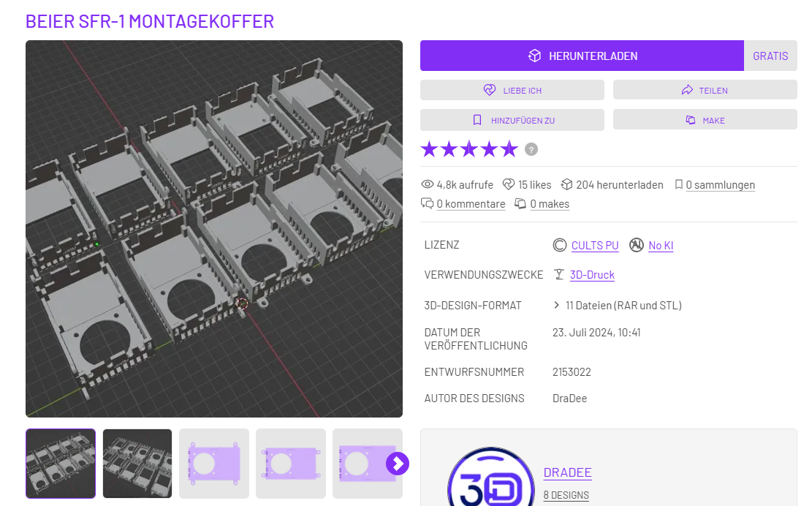The height and width of the screenshot is (506, 812).
Task: Click the next arrow on thumbnail carousel
Action: pos(397,464)
